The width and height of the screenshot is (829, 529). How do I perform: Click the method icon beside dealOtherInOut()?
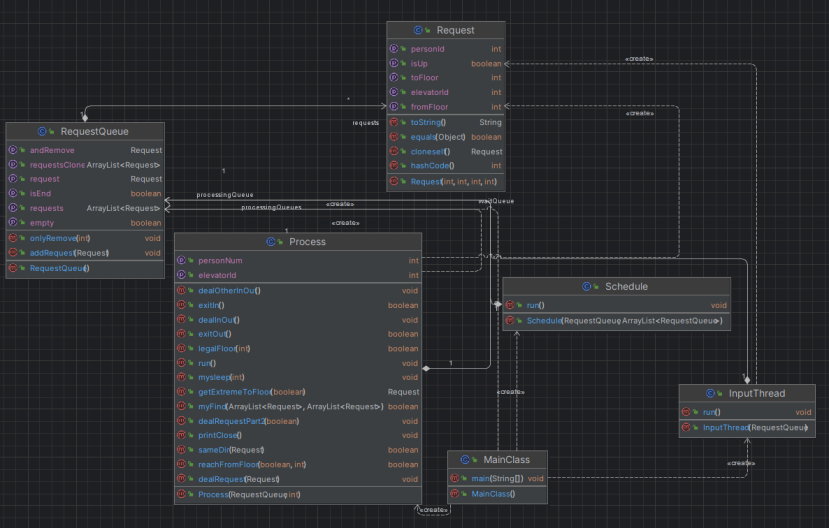(180, 290)
